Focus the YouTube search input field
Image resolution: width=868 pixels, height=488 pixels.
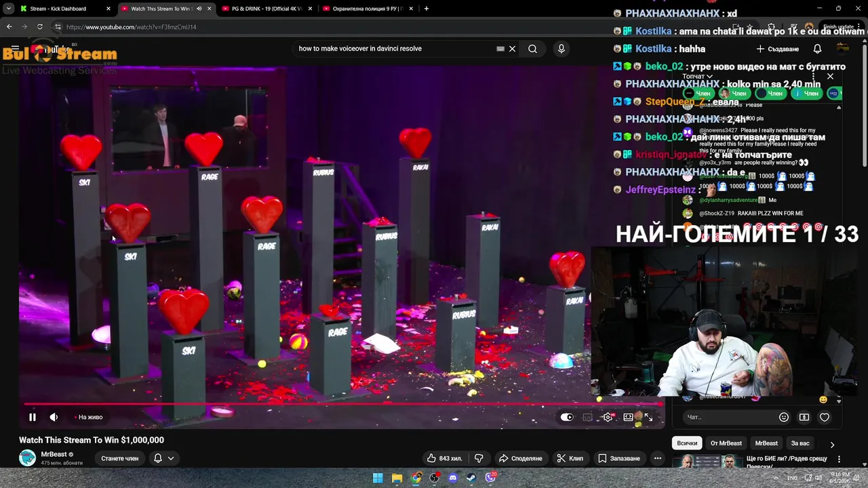click(395, 49)
